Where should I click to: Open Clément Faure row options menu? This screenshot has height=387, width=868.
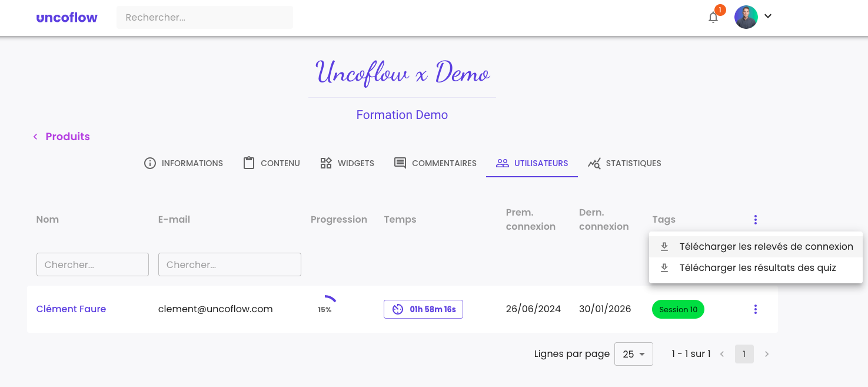[755, 309]
